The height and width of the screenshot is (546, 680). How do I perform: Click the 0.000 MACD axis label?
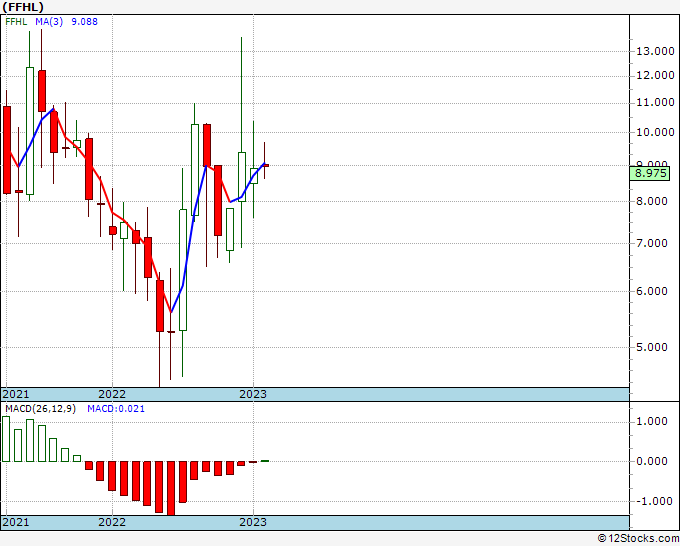[x=651, y=461]
